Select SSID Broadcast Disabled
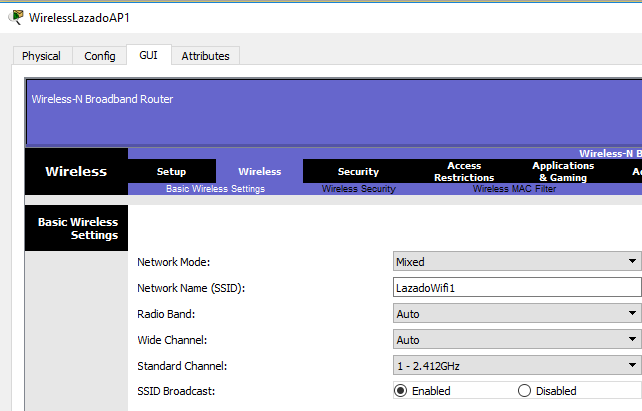Image resolution: width=642 pixels, height=411 pixels. (524, 391)
